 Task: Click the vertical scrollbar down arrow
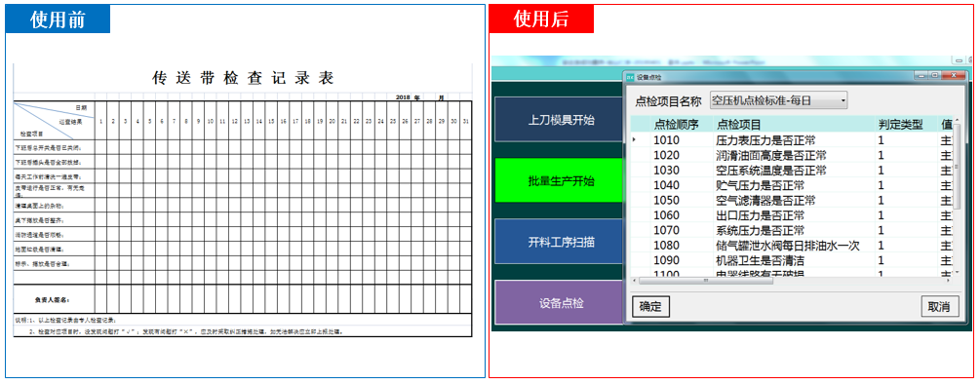coord(957,272)
